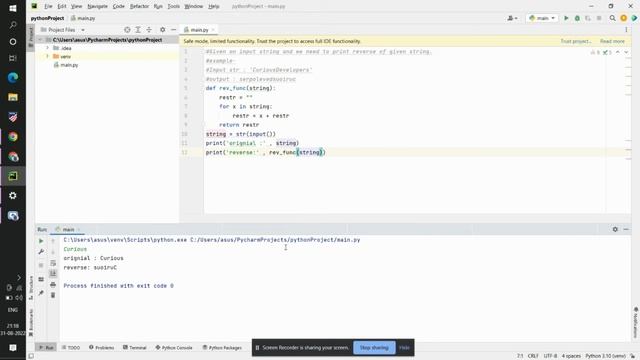The image size is (640, 360).
Task: Open the Terminal tool window
Action: (x=135, y=348)
